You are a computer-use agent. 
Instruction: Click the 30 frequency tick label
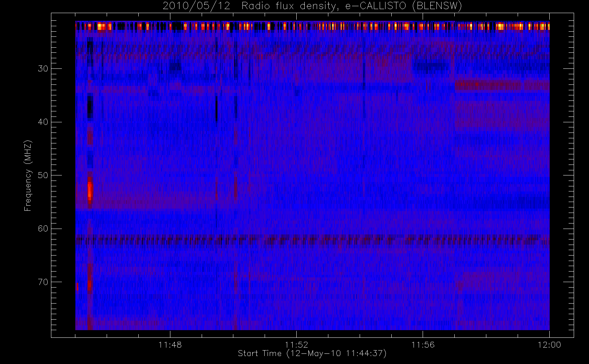point(43,68)
